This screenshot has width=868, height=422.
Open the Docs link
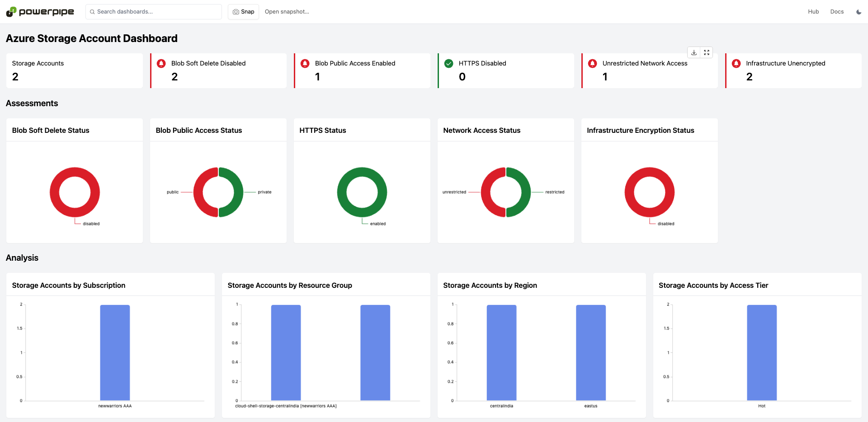[x=837, y=12]
